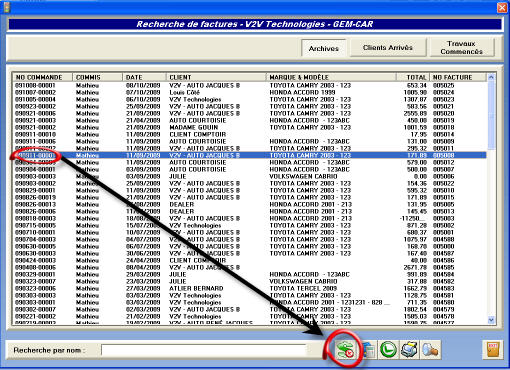Click the green dollar cancel-payment icon

(x=345, y=350)
